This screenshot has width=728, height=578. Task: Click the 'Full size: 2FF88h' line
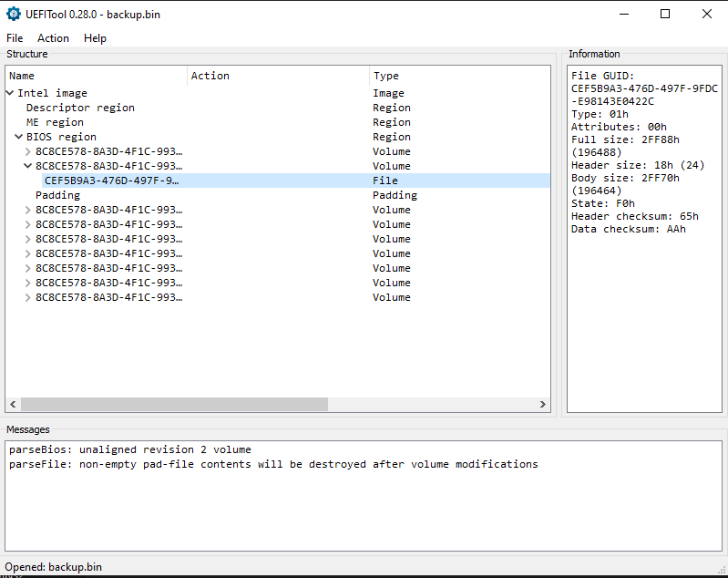click(625, 146)
